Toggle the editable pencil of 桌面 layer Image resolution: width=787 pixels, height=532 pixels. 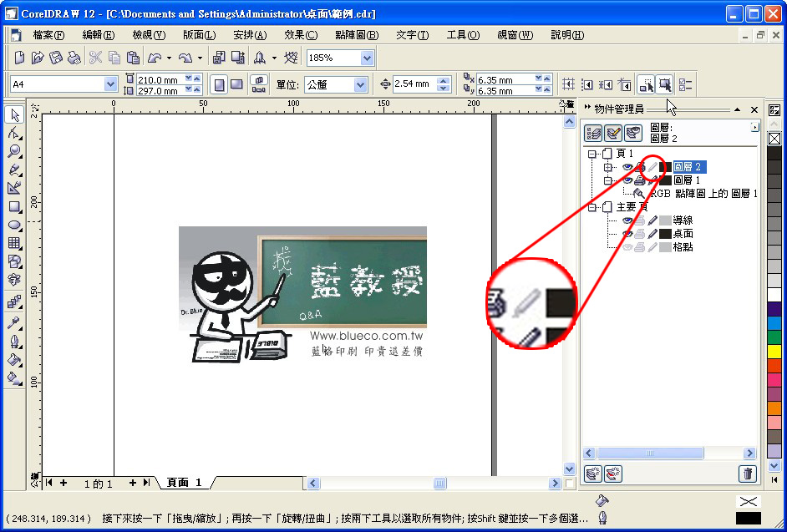click(x=652, y=234)
